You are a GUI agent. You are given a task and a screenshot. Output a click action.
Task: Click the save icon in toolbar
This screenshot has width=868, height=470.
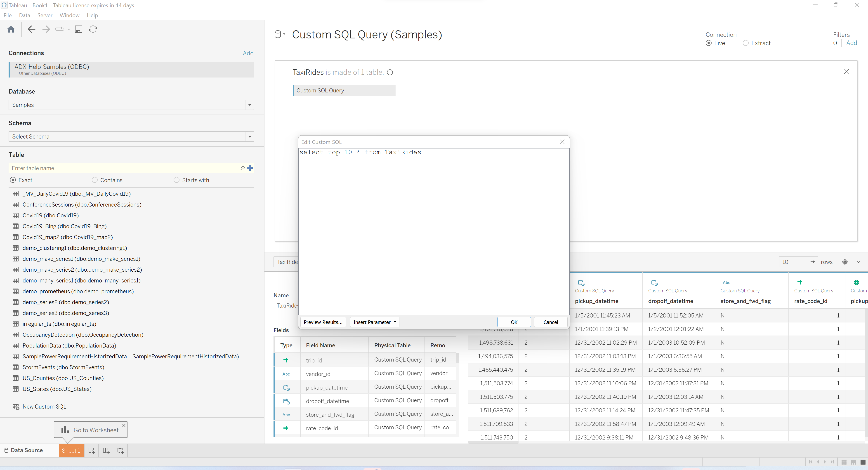(78, 29)
